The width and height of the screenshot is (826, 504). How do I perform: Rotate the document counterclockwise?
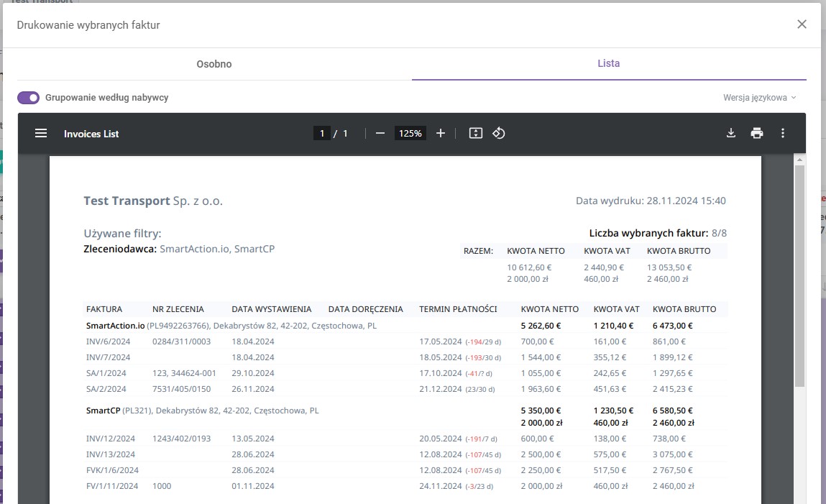(x=499, y=133)
